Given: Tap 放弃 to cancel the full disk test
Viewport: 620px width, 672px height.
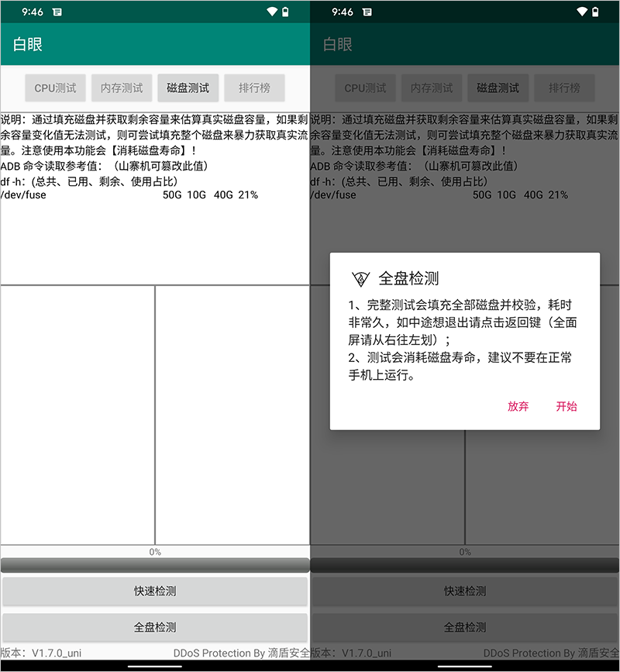Looking at the screenshot, I should pos(518,406).
